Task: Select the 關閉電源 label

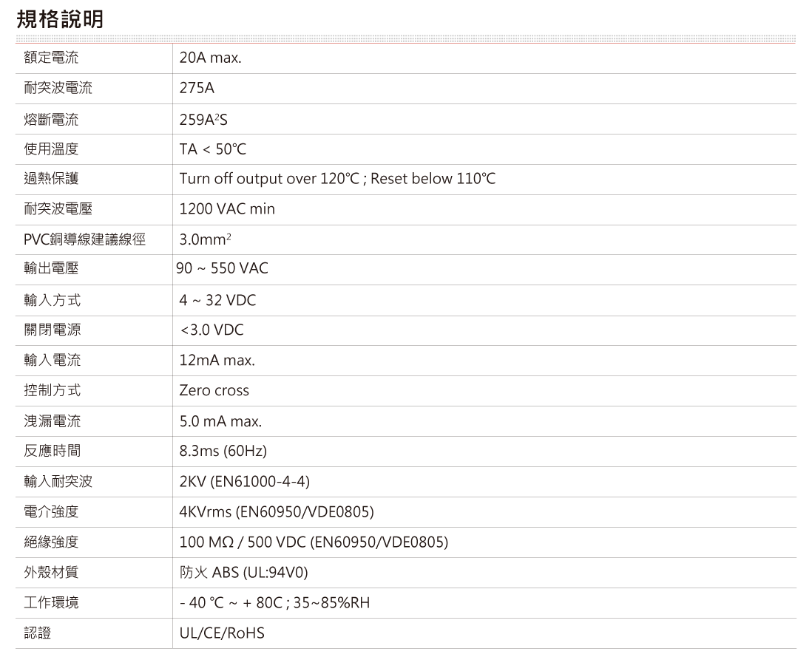Action: (x=51, y=330)
